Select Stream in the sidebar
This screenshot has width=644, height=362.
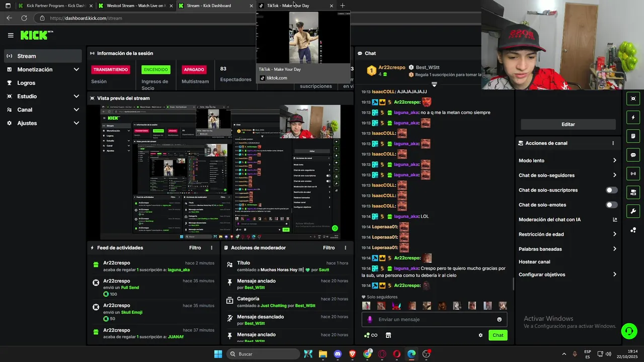(43, 56)
